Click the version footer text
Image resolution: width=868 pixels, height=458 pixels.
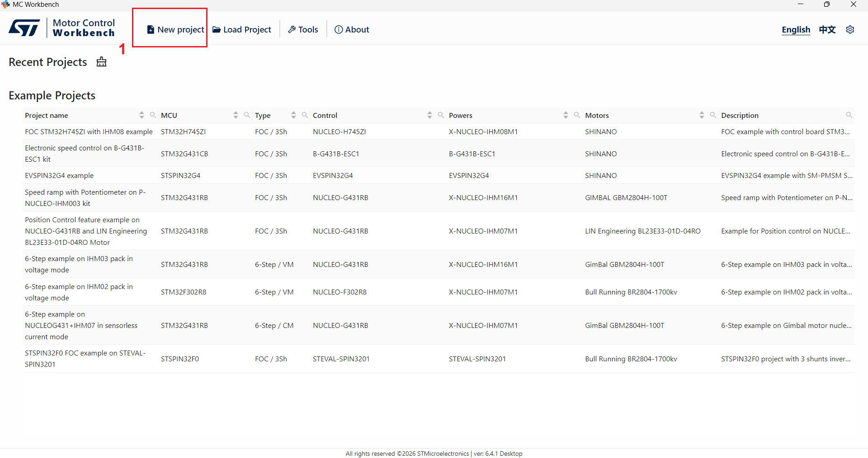click(498, 453)
